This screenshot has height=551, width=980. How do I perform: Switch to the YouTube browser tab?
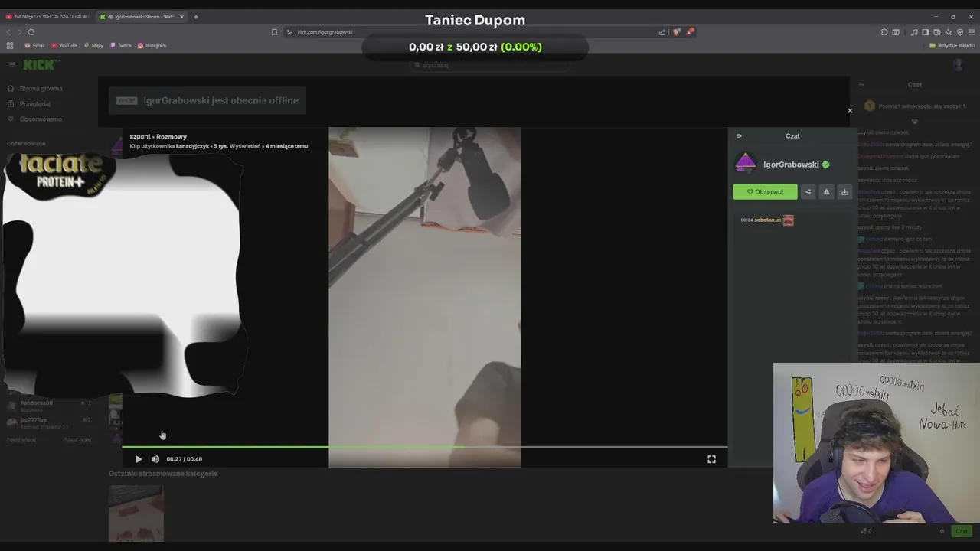pos(47,17)
